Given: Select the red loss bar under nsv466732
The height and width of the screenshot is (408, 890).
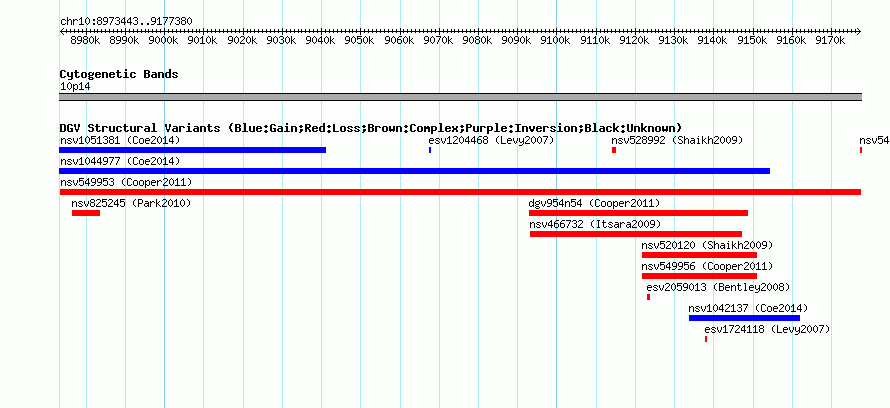Looking at the screenshot, I should coord(636,234).
